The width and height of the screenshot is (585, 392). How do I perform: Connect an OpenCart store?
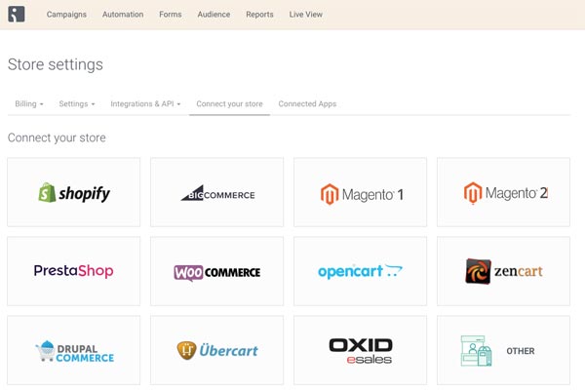361,271
